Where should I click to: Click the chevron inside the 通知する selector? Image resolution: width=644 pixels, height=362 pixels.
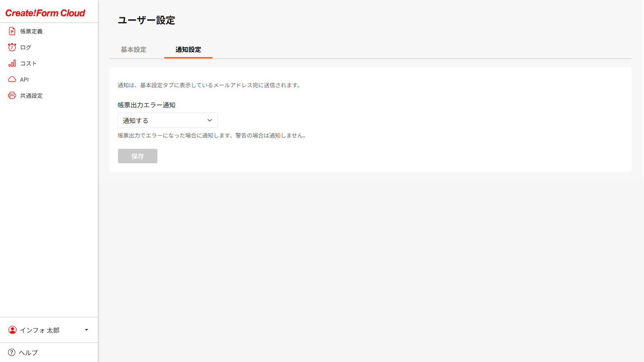click(x=209, y=120)
